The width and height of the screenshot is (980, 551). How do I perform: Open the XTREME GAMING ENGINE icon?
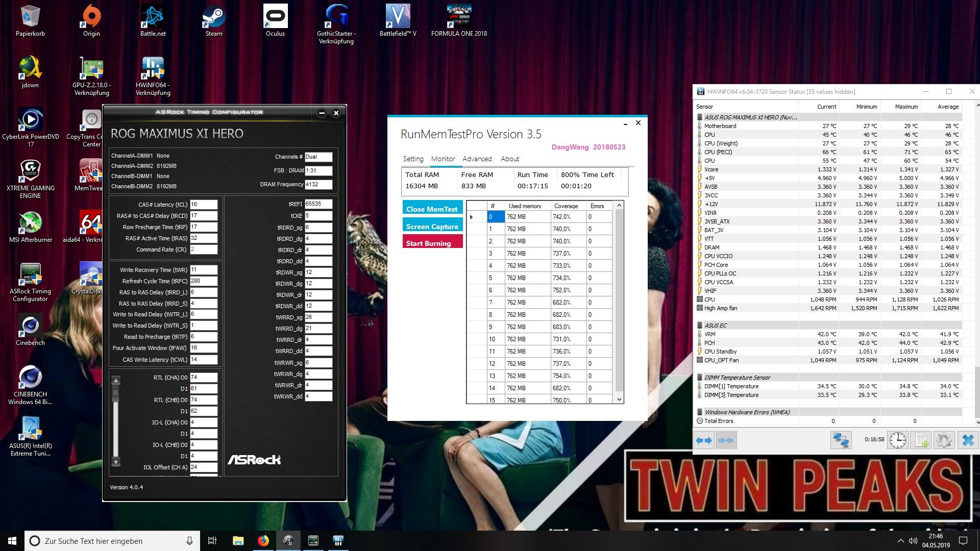[x=30, y=179]
